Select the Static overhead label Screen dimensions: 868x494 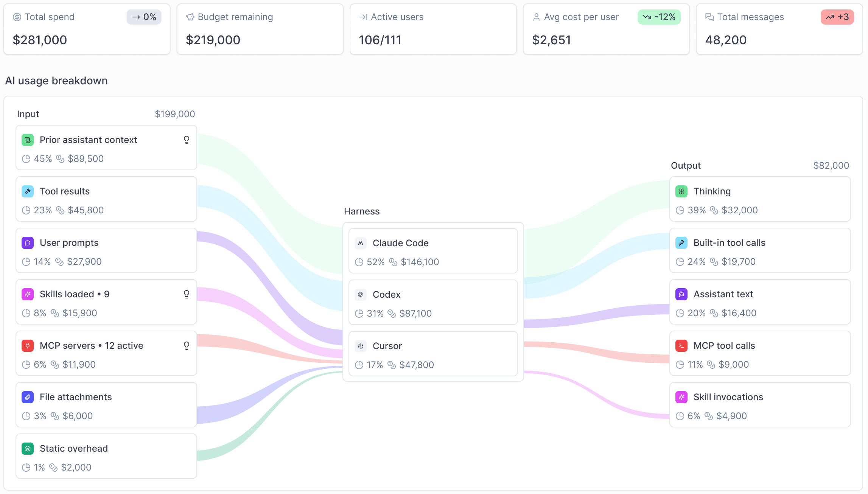[74, 449]
